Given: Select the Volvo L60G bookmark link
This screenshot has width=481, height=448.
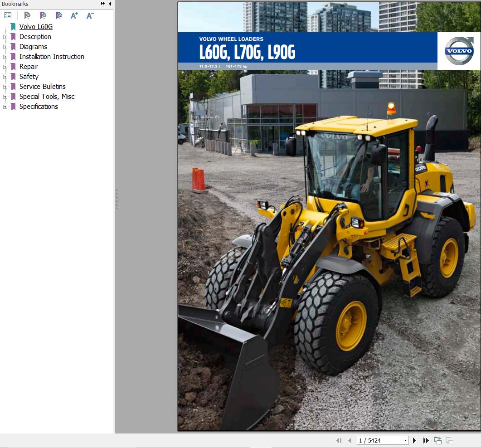Looking at the screenshot, I should pyautogui.click(x=36, y=27).
